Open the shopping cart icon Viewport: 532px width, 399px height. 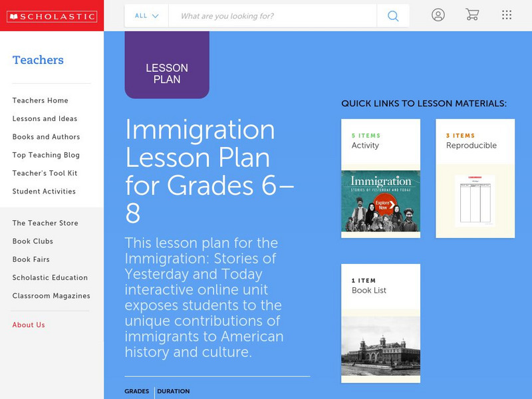(473, 15)
